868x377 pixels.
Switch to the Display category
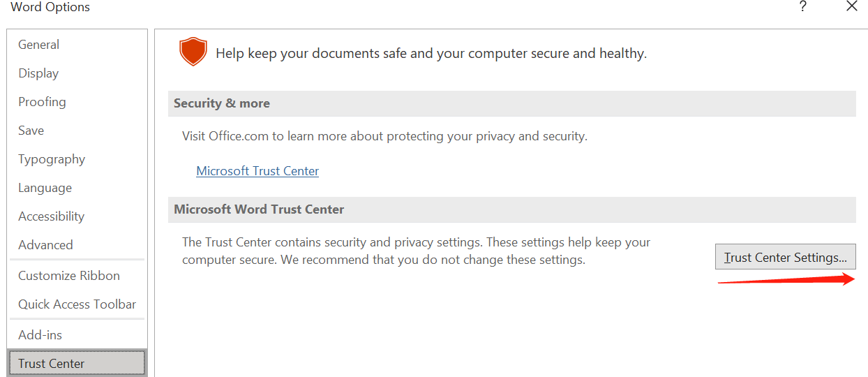[38, 73]
